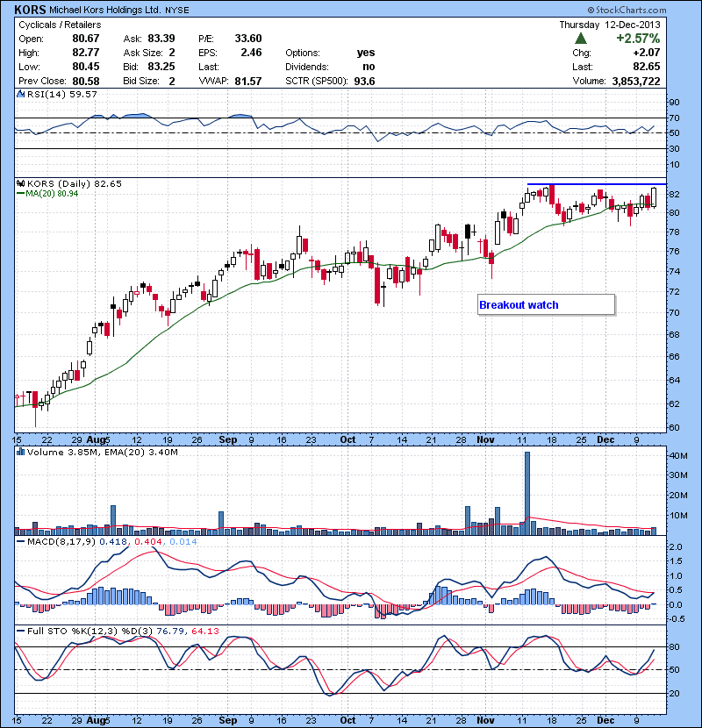Click the Chg value +2.07
702x728 pixels.
tap(646, 53)
